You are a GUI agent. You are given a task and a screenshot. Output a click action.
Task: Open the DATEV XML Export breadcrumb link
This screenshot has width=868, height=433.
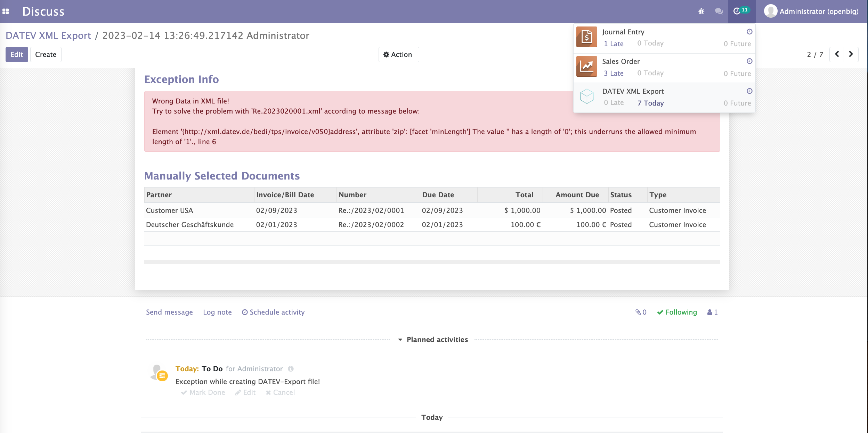coord(48,35)
